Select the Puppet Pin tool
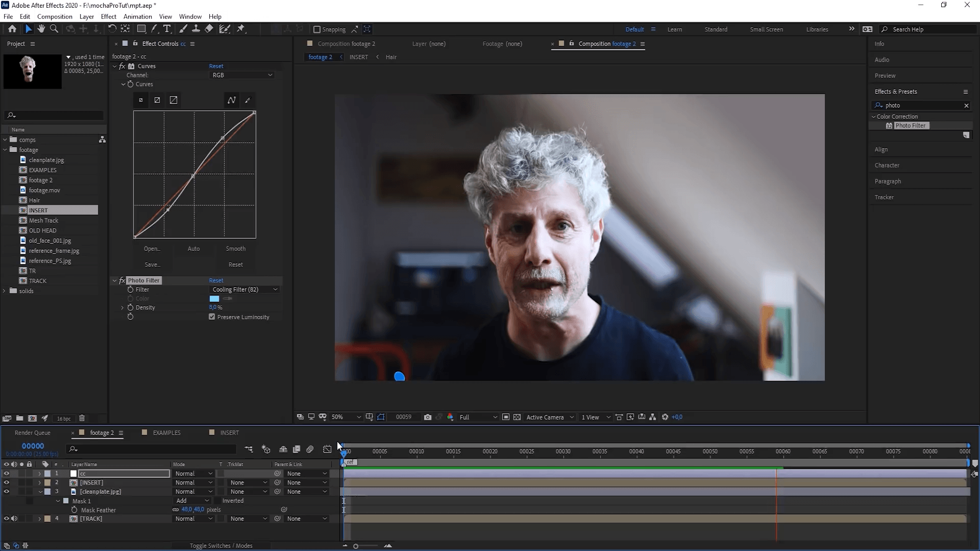This screenshot has width=980, height=551. tap(241, 29)
